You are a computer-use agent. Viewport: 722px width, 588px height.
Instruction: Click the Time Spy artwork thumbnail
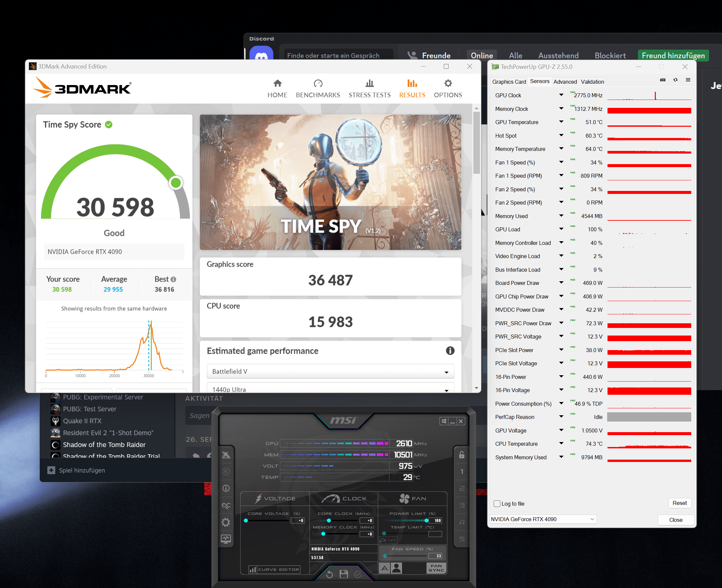[x=330, y=182]
